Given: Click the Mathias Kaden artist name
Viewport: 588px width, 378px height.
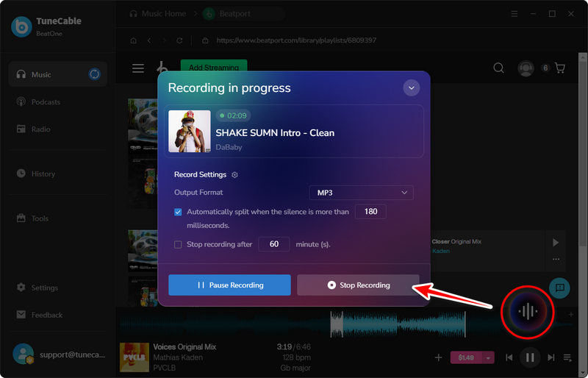Looking at the screenshot, I should pos(178,357).
